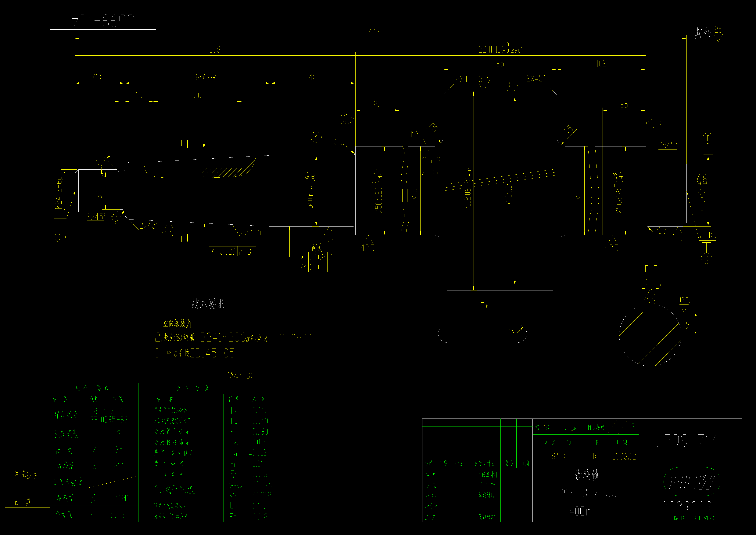Screen dimensions: 756x535
Task: Click the 40Cr material text
Action: click(x=580, y=511)
